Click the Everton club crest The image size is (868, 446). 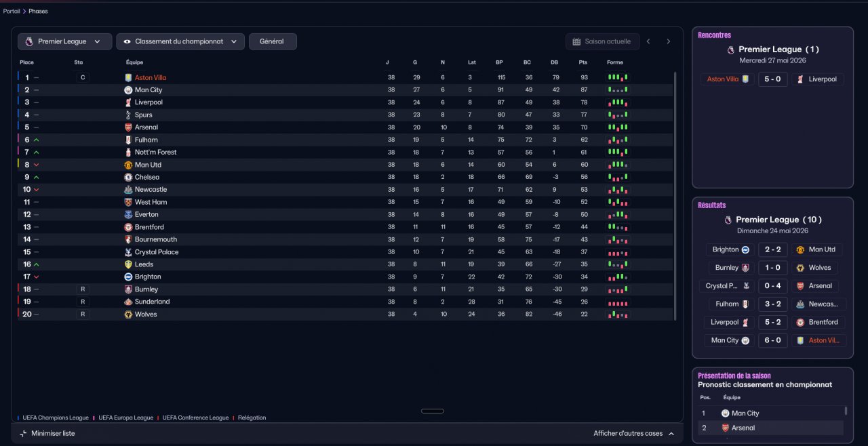128,214
